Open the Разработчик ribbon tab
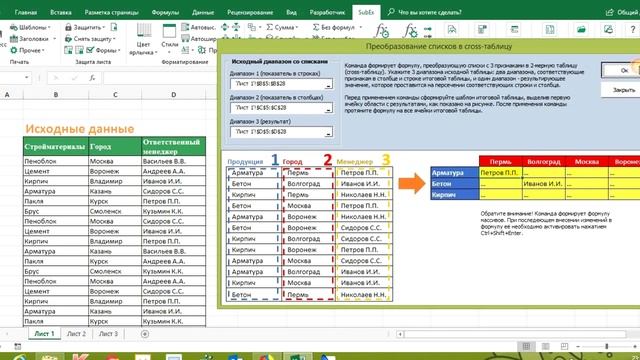Viewport: 640px width, 360px height. 327,12
